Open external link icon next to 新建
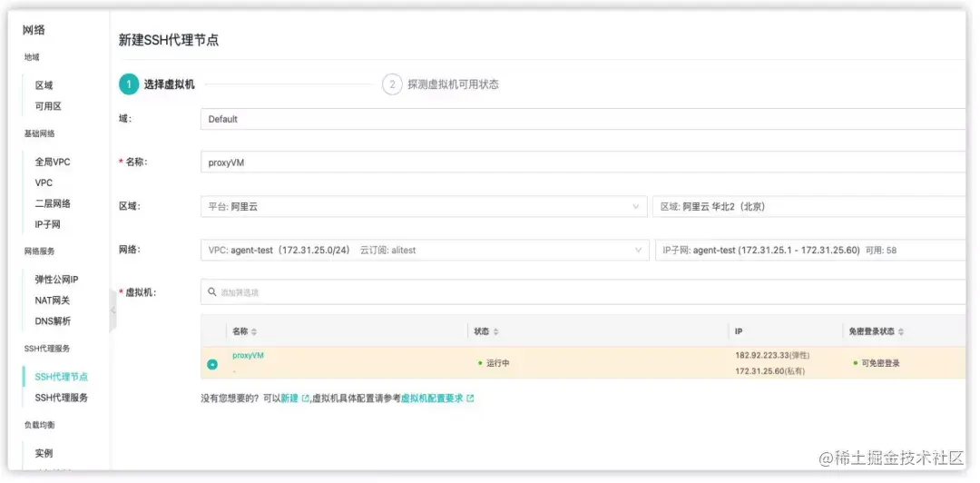Screen dimensions: 980x483 [305, 399]
